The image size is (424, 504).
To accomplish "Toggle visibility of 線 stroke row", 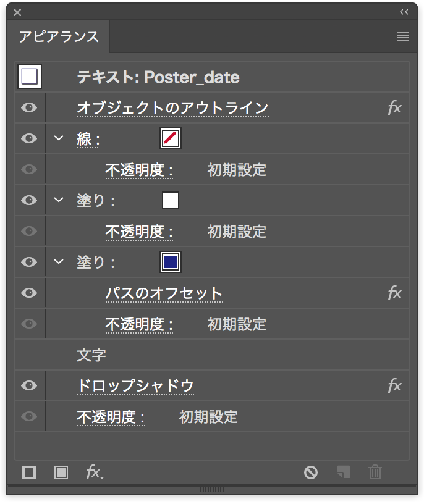I will (29, 138).
